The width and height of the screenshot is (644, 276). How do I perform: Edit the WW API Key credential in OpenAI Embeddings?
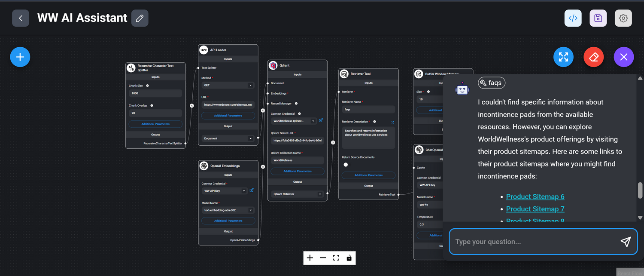pos(252,190)
